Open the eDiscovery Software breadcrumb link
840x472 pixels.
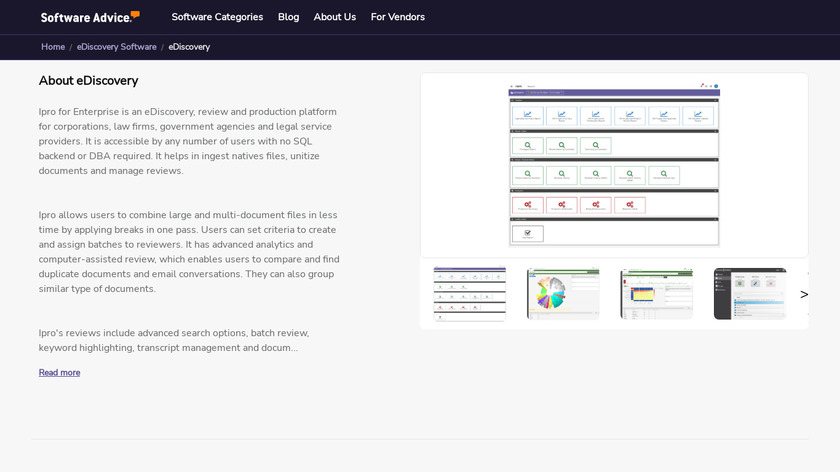pyautogui.click(x=116, y=47)
